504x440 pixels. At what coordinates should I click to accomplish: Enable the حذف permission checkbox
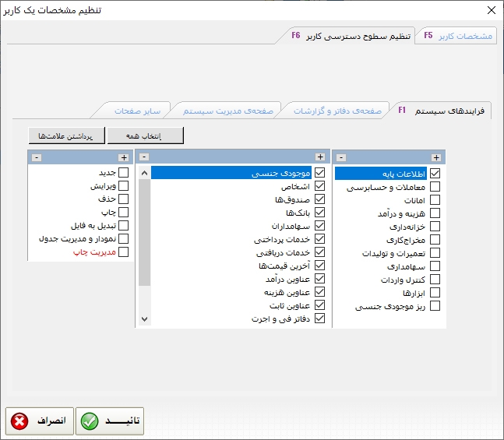(x=123, y=200)
